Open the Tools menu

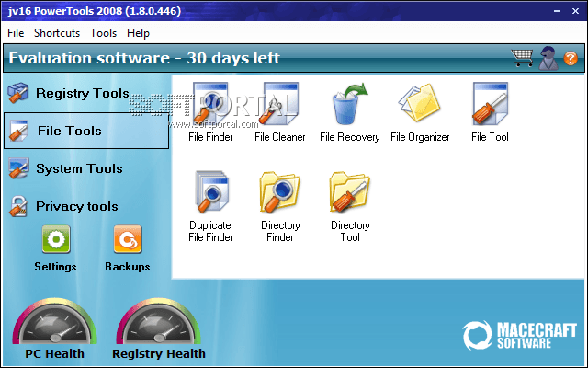(104, 33)
